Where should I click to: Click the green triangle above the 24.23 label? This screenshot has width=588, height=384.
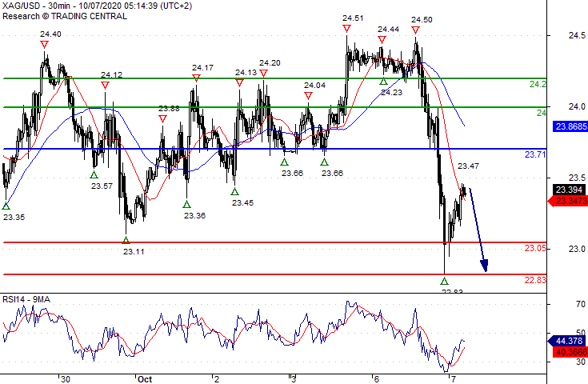click(383, 81)
